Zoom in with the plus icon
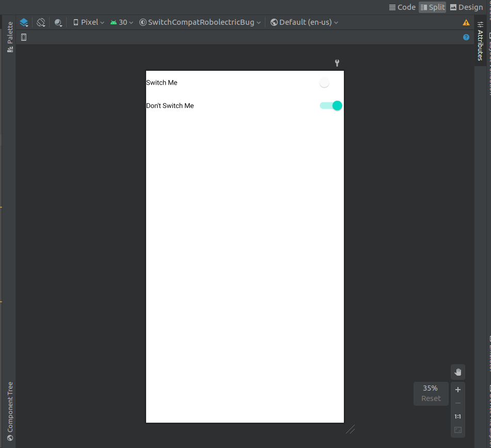The width and height of the screenshot is (491, 448). (x=457, y=389)
